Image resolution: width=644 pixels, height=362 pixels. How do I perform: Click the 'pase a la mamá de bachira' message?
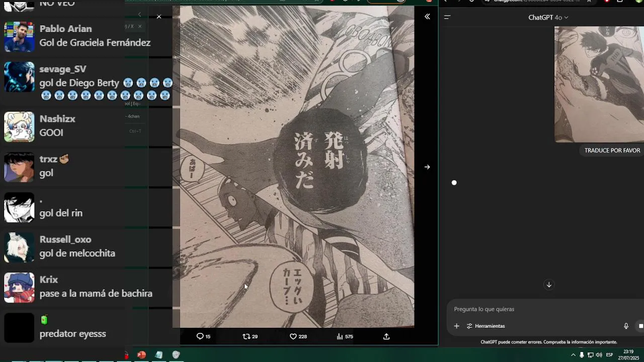point(96,293)
